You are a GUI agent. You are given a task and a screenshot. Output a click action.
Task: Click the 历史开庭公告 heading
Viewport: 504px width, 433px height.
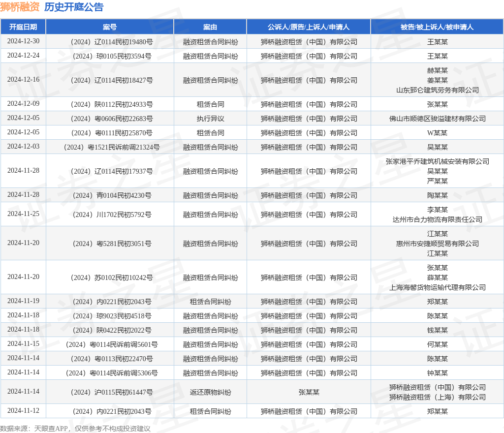[x=74, y=7]
